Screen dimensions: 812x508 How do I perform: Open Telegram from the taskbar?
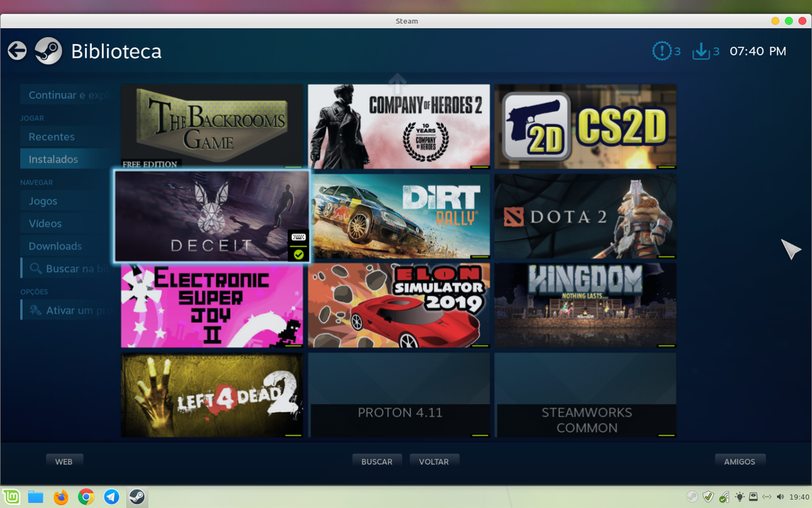(112, 497)
